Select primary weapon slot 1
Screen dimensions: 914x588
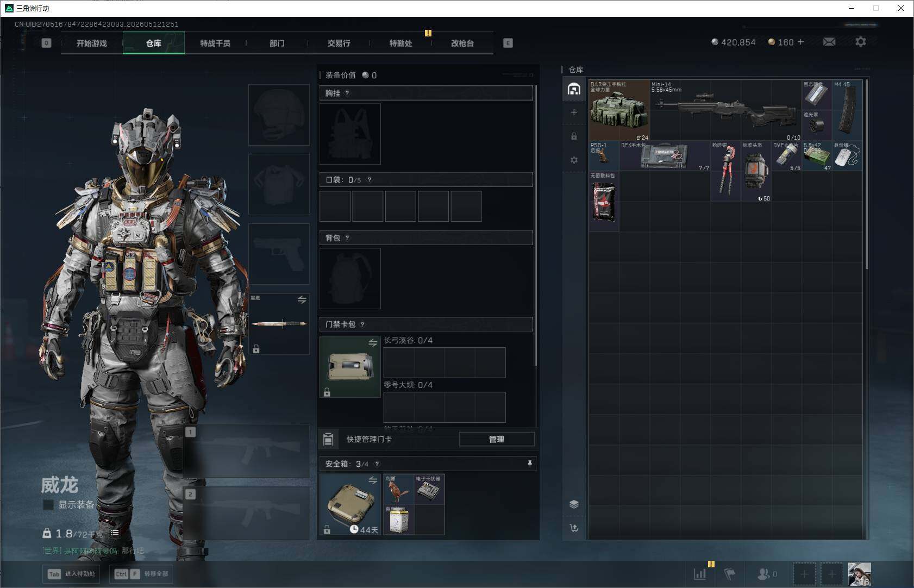tap(247, 451)
